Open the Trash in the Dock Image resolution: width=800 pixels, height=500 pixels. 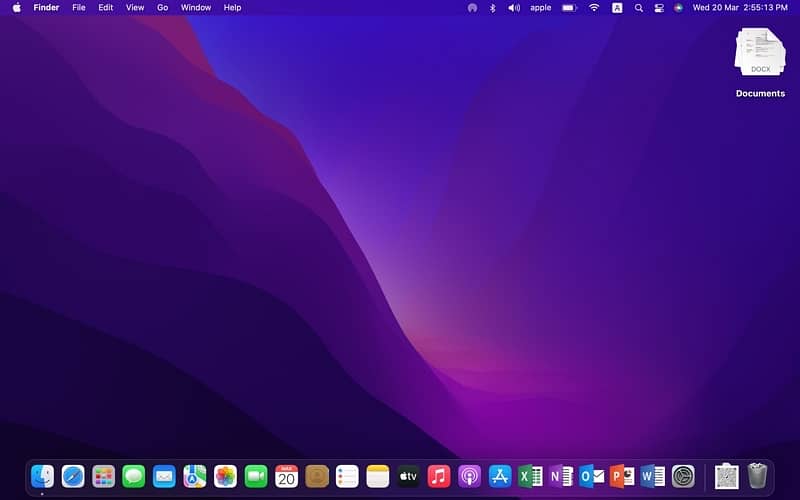pyautogui.click(x=758, y=476)
